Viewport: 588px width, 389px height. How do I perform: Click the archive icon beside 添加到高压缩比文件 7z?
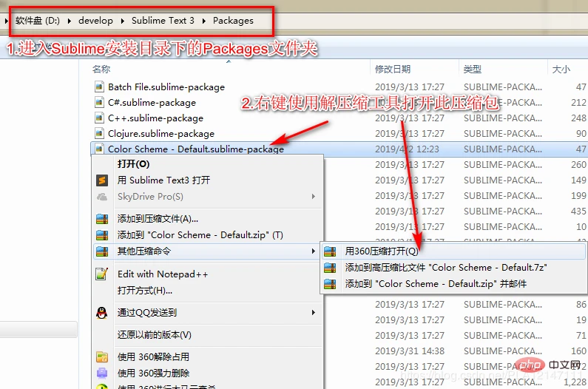(x=330, y=268)
